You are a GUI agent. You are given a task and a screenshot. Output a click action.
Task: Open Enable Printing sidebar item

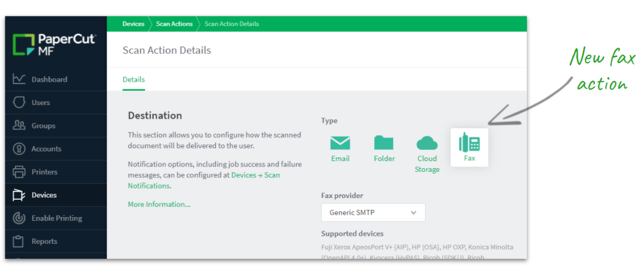coord(56,218)
